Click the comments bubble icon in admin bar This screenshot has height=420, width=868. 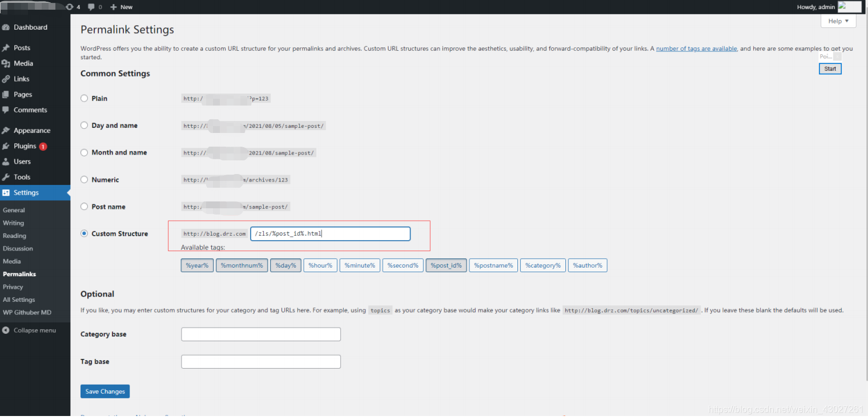(x=91, y=7)
